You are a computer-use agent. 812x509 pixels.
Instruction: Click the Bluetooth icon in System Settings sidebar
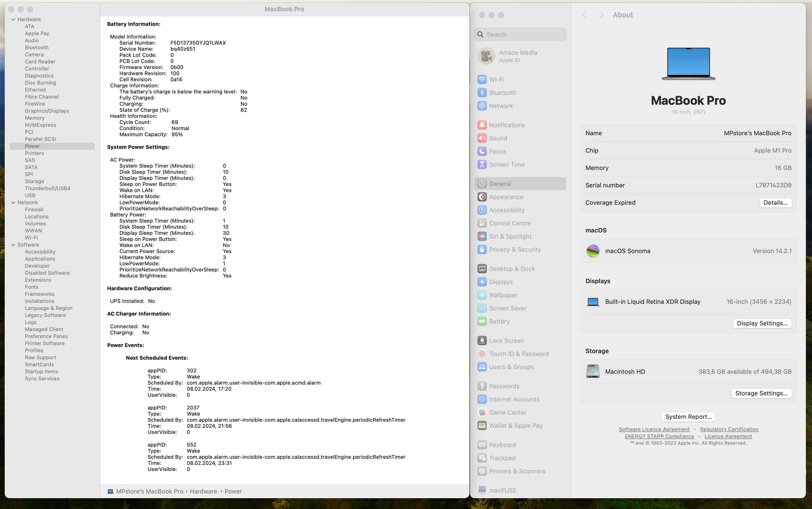(x=482, y=93)
